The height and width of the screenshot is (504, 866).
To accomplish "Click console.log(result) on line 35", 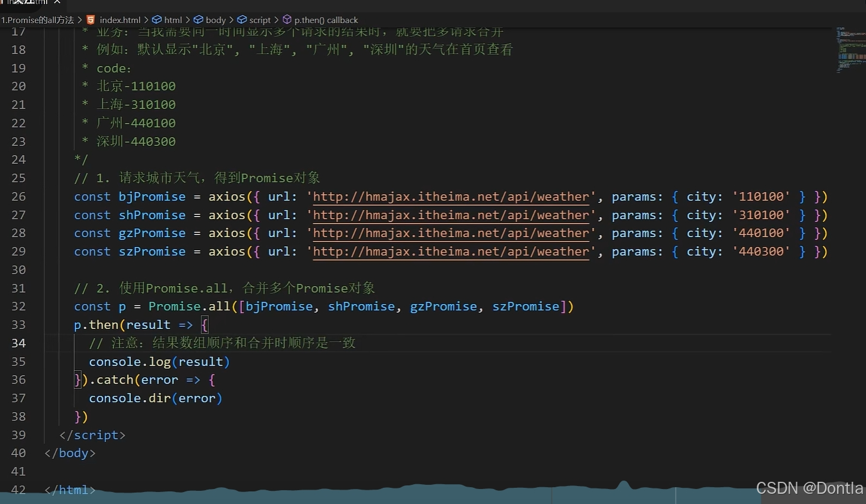I will [x=160, y=362].
